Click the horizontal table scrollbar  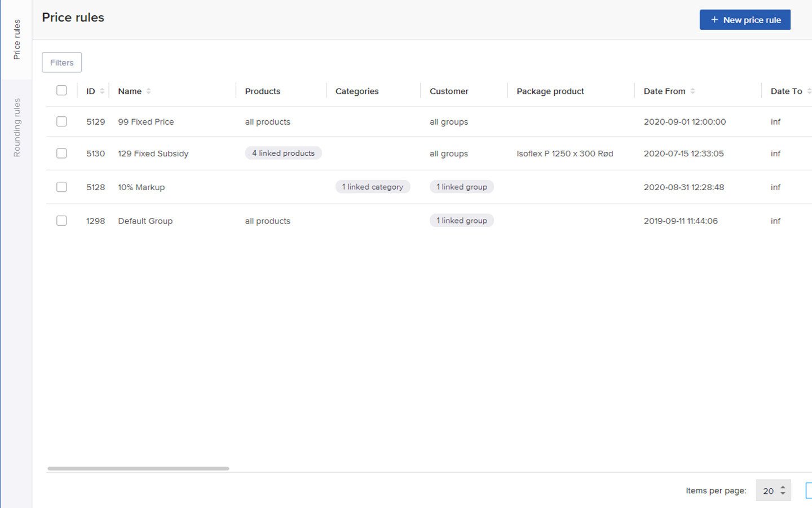138,468
